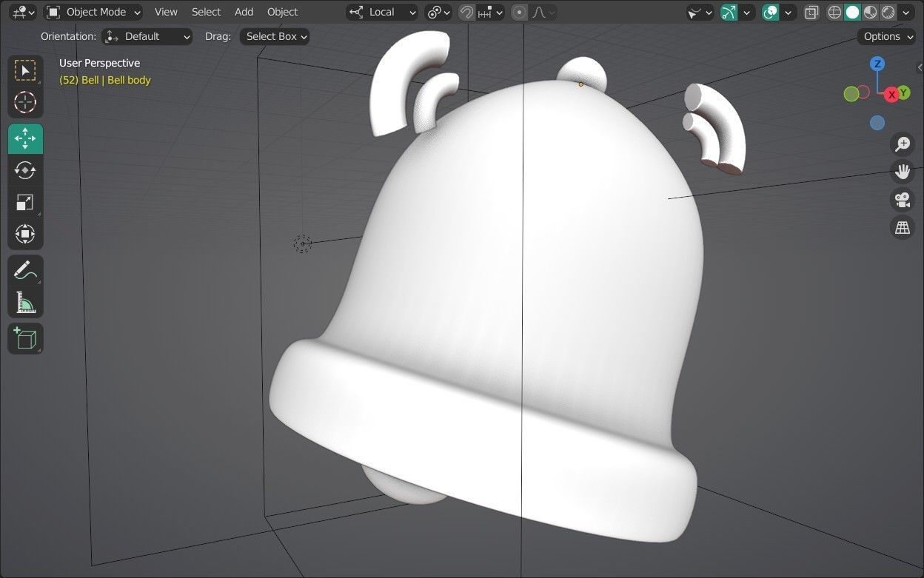Choose the Move tool
Image resolution: width=924 pixels, height=578 pixels.
click(x=25, y=138)
